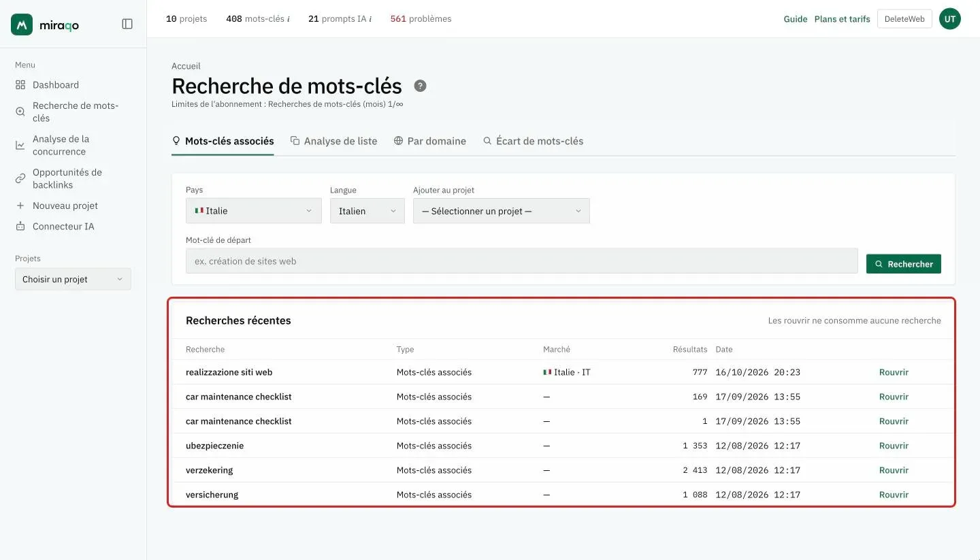Click Rouvrir for the verzekering search

[894, 470]
